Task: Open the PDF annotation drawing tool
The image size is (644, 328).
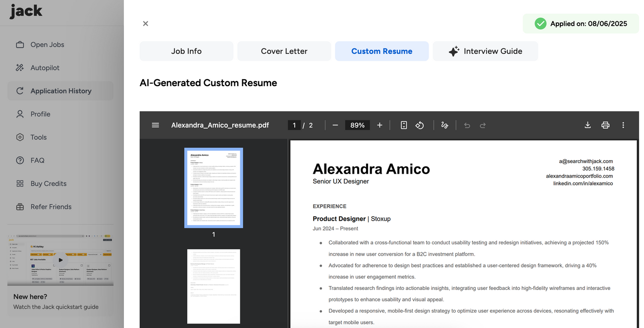Action: 444,125
